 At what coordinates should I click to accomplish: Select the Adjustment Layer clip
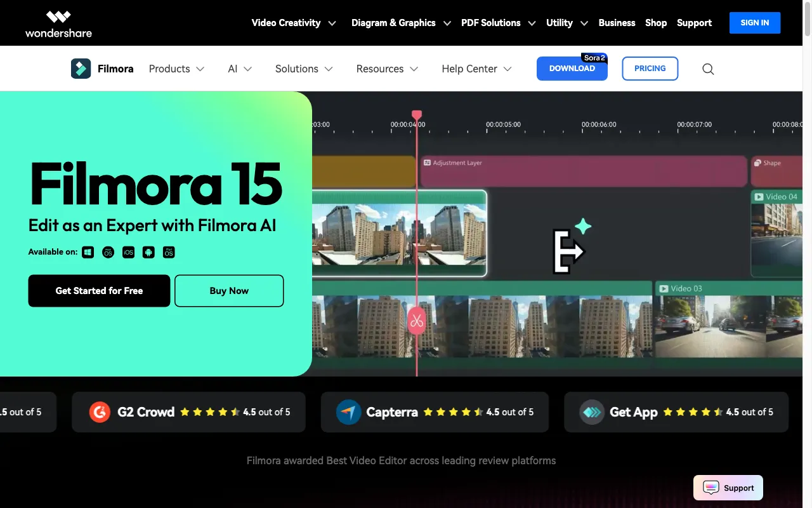click(584, 171)
